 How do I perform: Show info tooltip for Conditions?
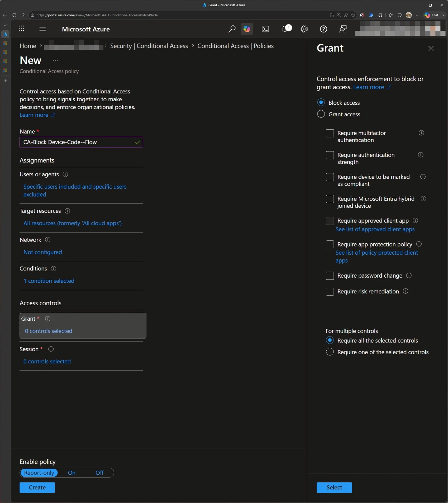[53, 269]
